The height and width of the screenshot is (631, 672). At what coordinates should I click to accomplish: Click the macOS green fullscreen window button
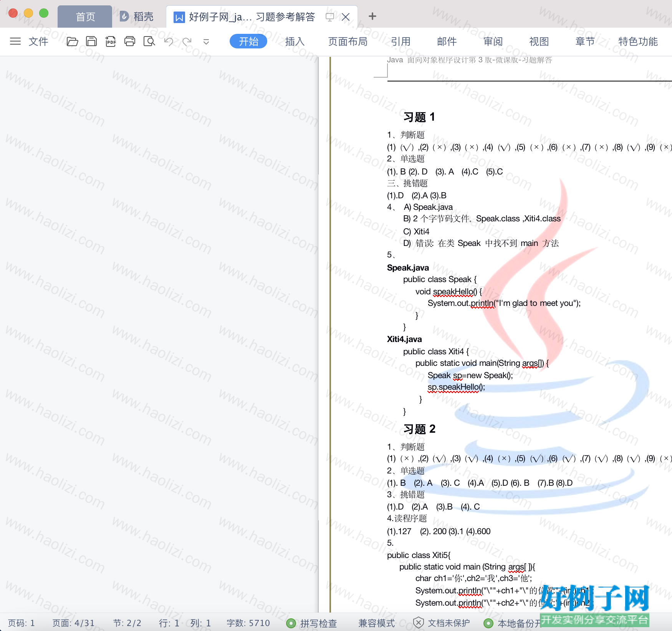44,13
